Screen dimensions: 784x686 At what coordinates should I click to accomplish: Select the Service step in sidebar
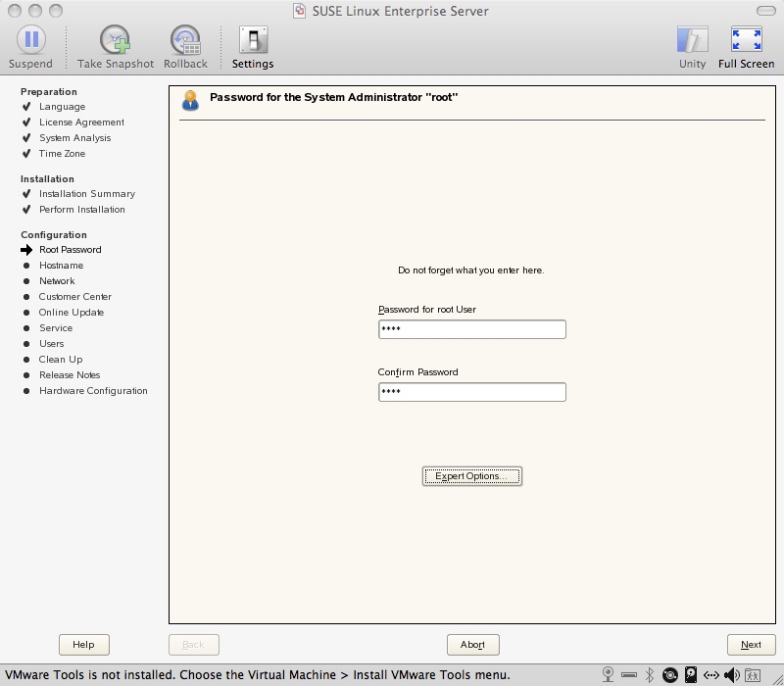[x=56, y=328]
